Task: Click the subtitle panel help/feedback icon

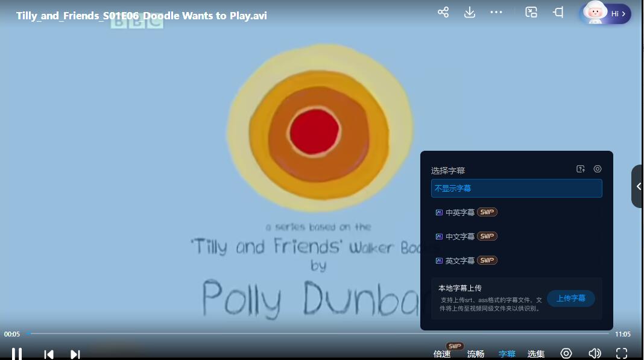Action: tap(581, 169)
